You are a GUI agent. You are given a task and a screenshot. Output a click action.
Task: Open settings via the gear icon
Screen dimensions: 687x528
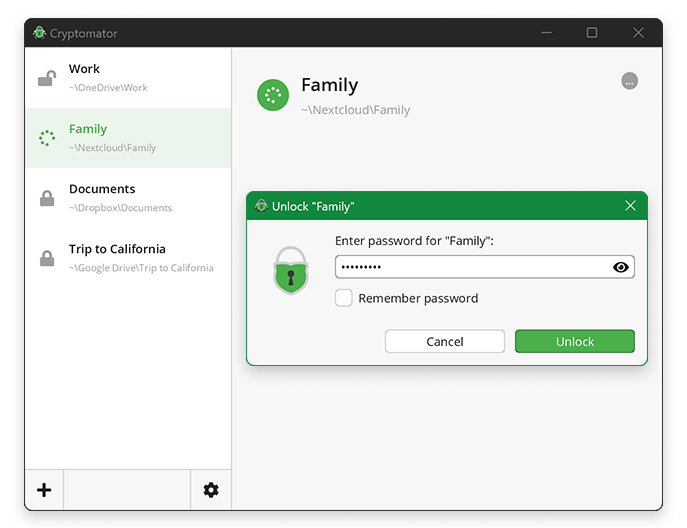[211, 490]
